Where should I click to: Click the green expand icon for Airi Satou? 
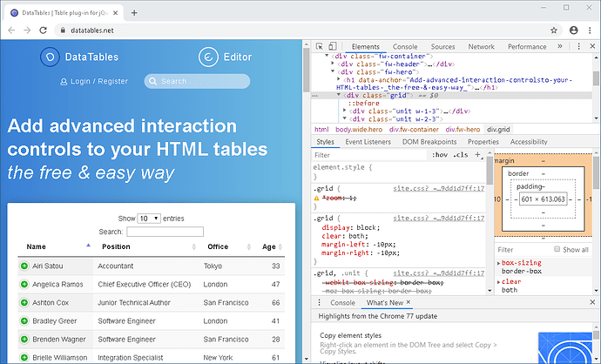pos(24,266)
